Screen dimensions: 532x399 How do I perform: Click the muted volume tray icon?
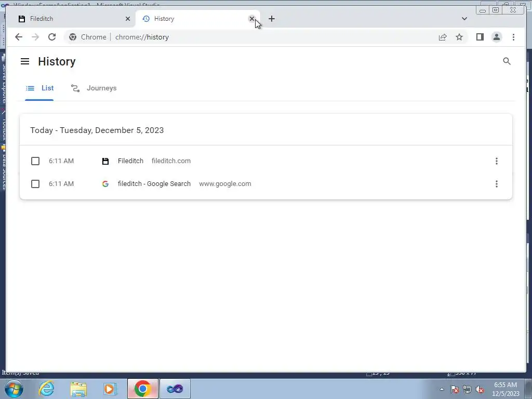[480, 389]
